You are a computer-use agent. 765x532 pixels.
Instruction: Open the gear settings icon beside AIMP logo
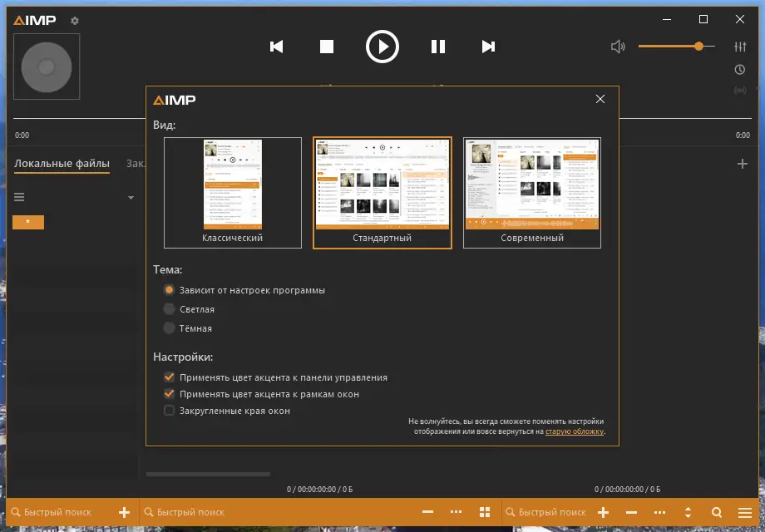coord(74,21)
